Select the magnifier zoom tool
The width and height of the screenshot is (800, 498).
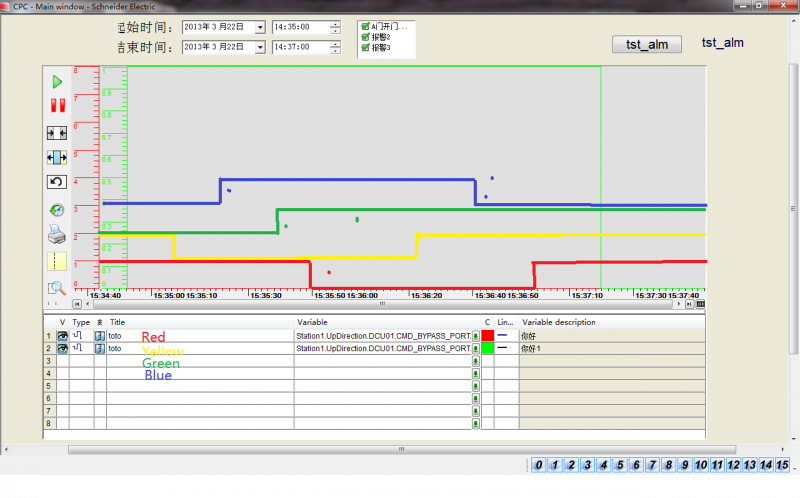(x=57, y=288)
